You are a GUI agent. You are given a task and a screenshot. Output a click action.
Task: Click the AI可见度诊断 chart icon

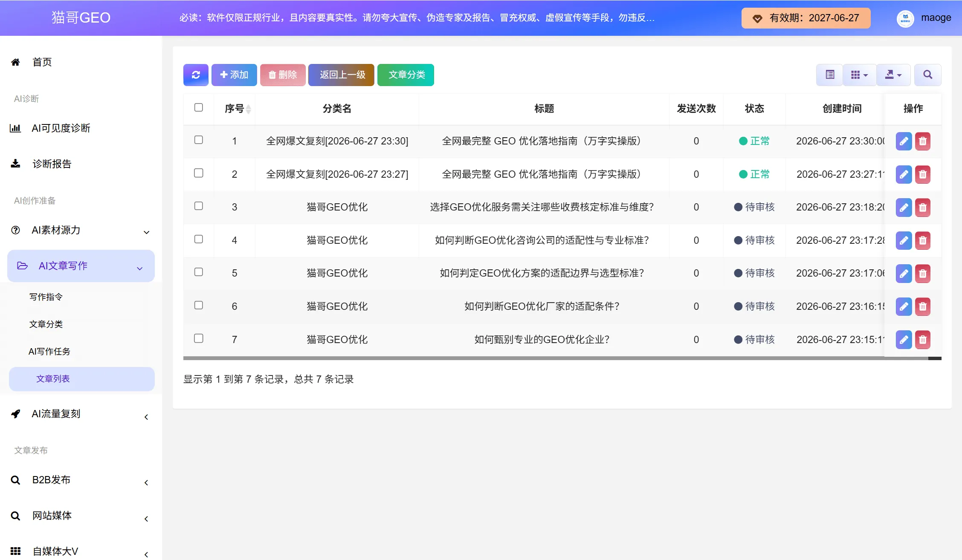15,128
